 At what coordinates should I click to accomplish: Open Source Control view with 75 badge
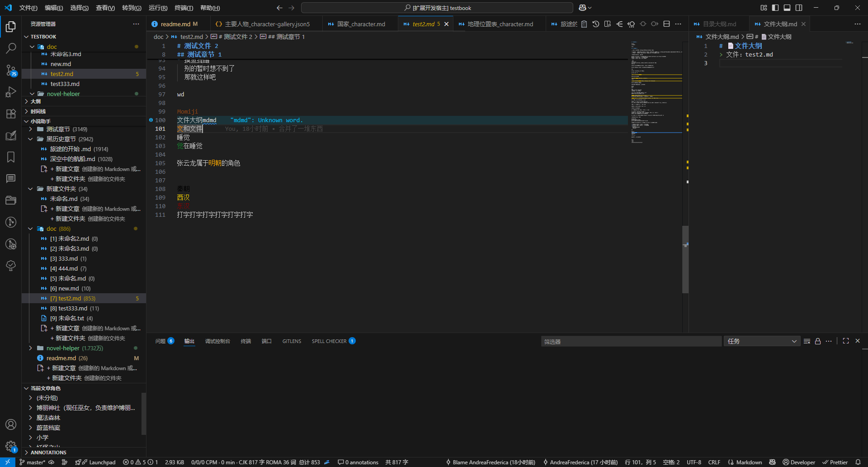click(11, 70)
